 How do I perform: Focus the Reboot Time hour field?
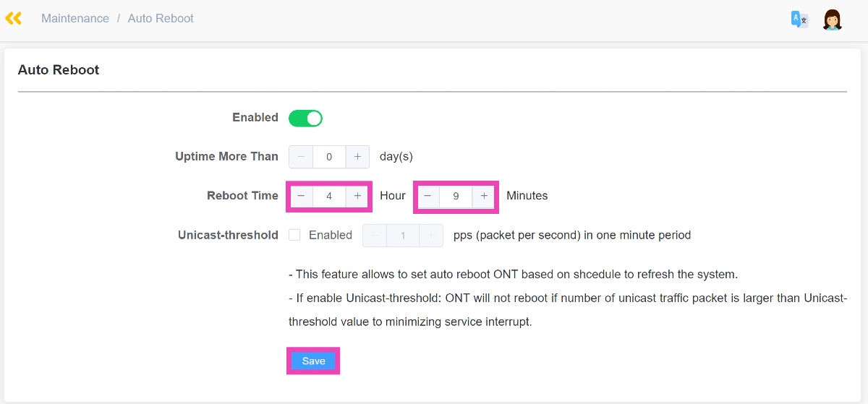pyautogui.click(x=329, y=196)
